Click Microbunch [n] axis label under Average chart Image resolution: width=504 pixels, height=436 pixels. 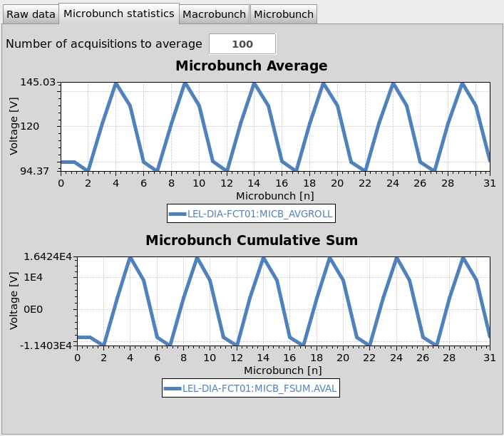coord(274,195)
